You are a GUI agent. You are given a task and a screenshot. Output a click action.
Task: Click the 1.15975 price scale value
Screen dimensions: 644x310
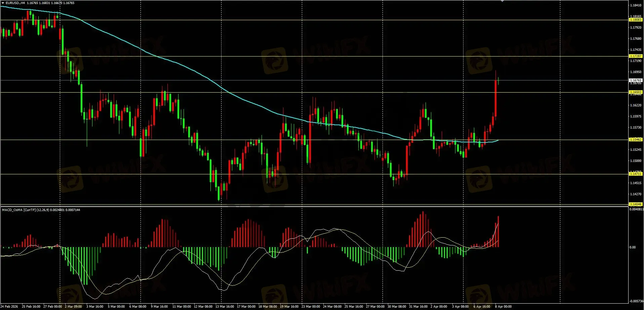pyautogui.click(x=636, y=116)
